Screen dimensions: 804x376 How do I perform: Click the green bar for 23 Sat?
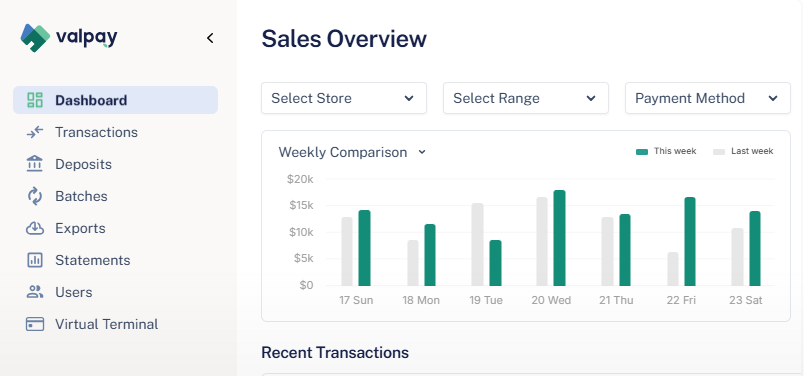pyautogui.click(x=755, y=248)
